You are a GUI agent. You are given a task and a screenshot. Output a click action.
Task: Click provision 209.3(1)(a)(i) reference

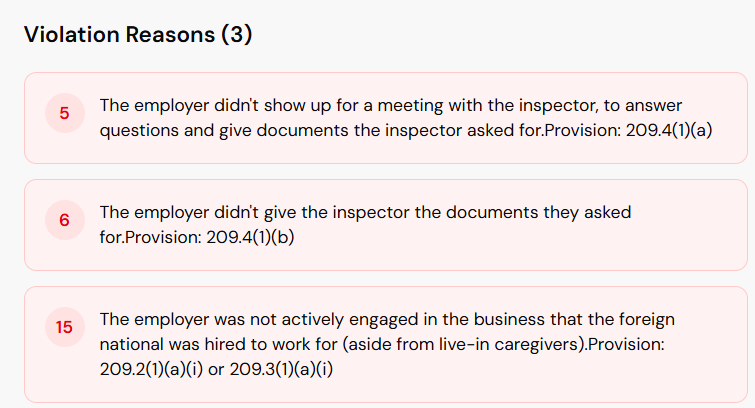pyautogui.click(x=282, y=368)
